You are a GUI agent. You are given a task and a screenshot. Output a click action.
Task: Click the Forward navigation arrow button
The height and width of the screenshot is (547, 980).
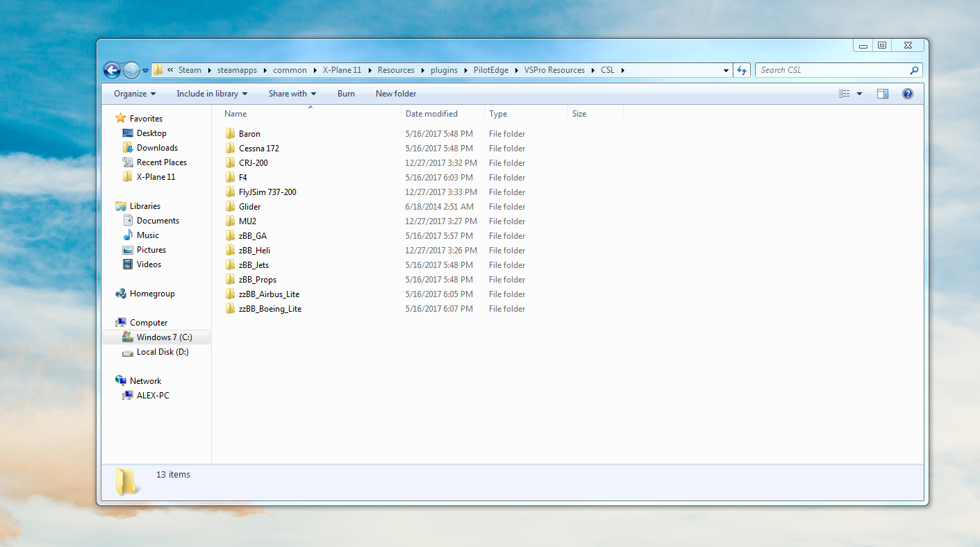[x=131, y=70]
